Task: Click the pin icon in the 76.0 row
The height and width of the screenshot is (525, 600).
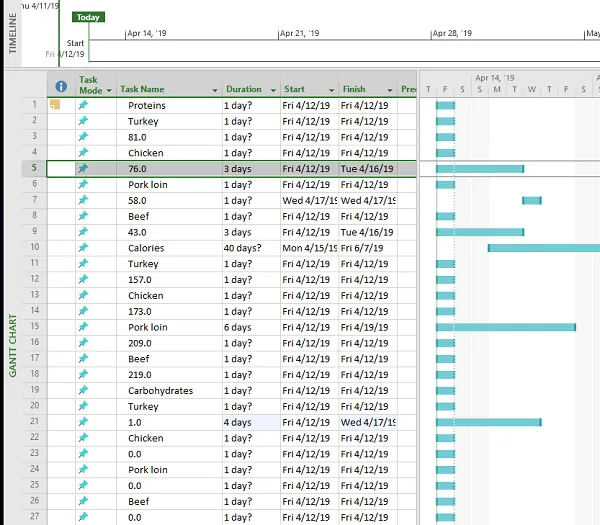Action: [x=83, y=169]
